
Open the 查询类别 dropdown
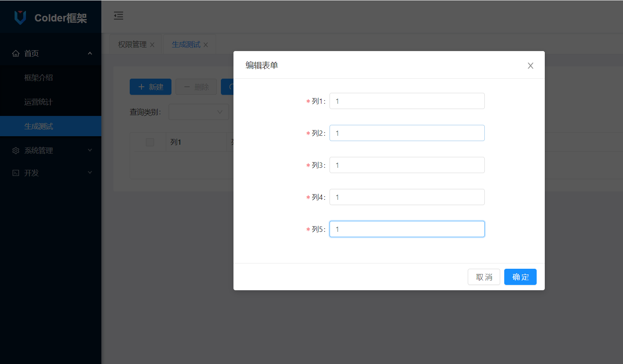(x=199, y=111)
